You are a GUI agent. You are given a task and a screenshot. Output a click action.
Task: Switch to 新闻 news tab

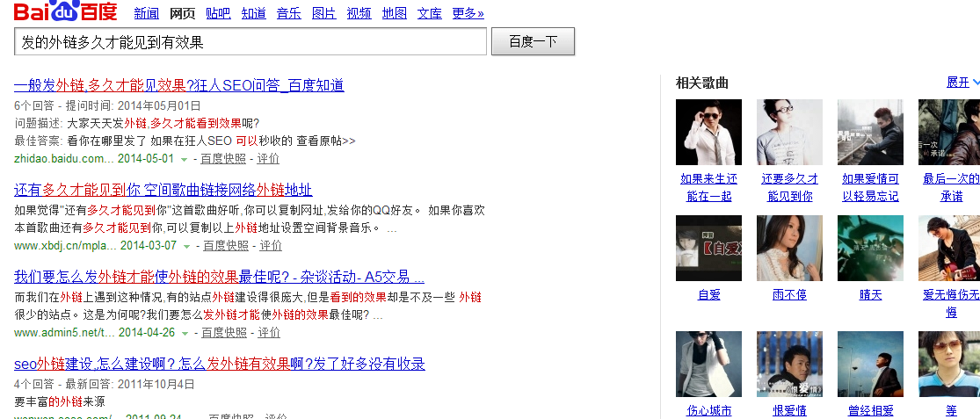146,13
